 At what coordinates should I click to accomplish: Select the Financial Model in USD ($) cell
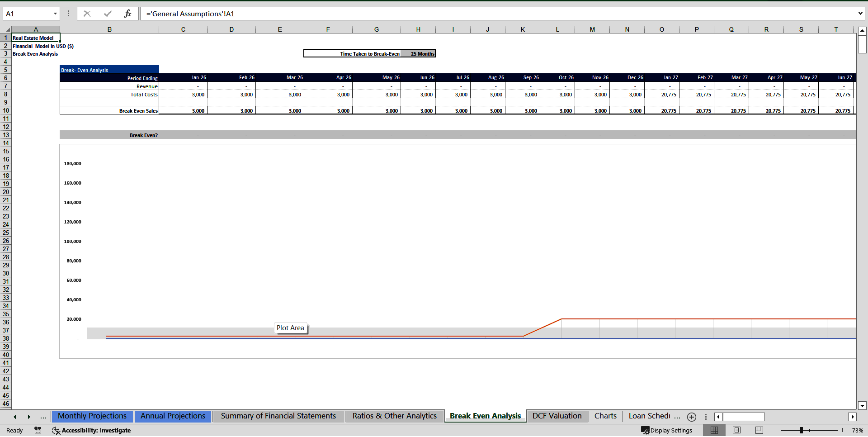click(x=43, y=46)
